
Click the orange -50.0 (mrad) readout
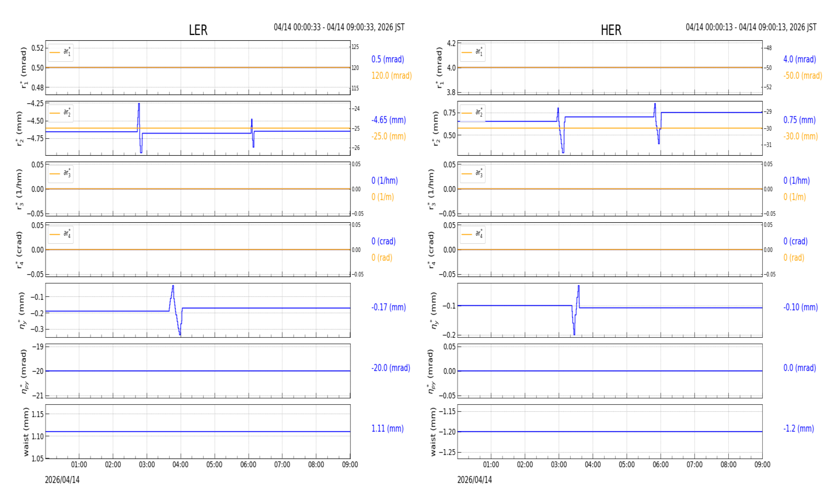point(802,75)
